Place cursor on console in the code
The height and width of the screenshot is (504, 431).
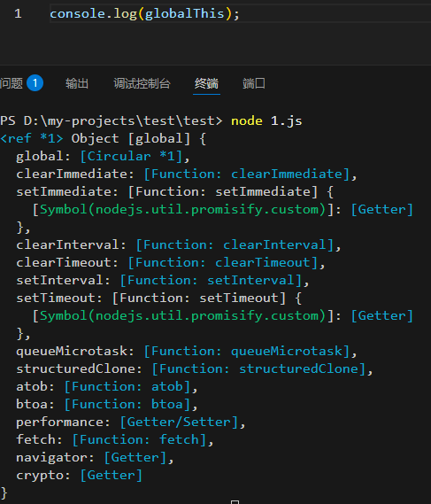coord(77,13)
